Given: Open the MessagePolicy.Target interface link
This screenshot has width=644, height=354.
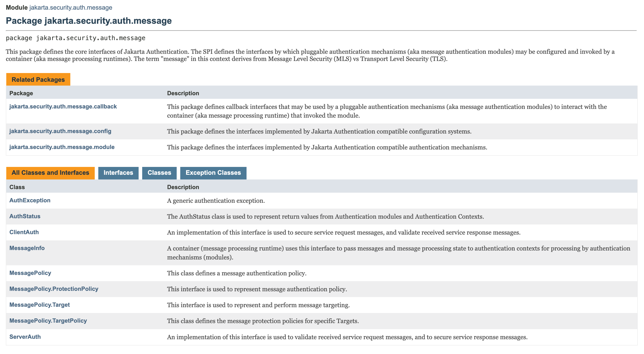Looking at the screenshot, I should [39, 305].
